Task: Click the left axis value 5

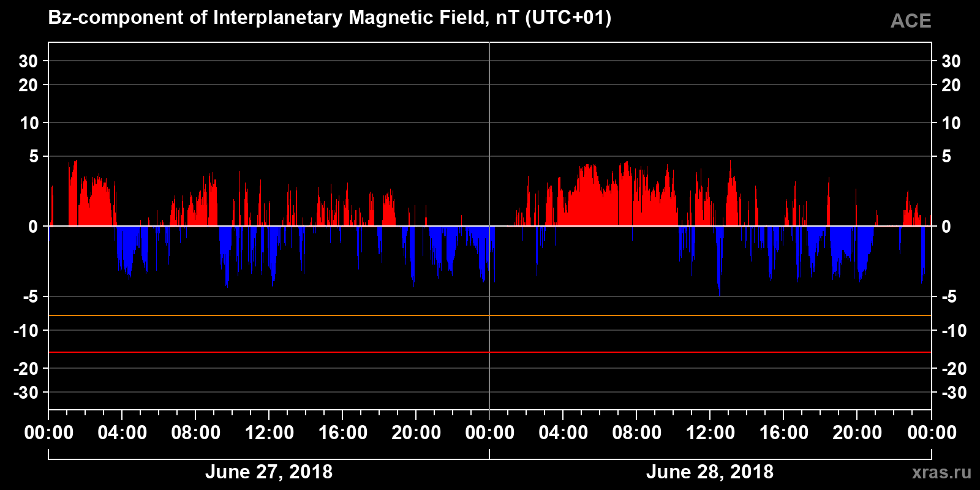Action: tap(34, 157)
